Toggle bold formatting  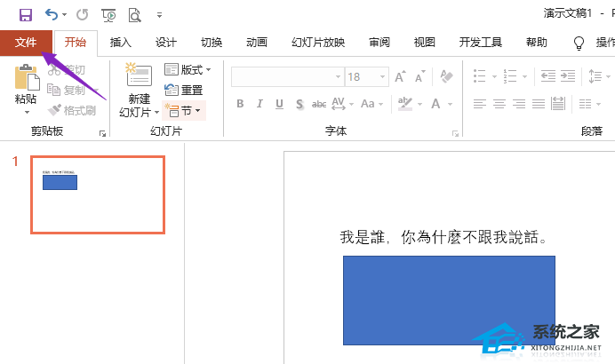tap(240, 104)
